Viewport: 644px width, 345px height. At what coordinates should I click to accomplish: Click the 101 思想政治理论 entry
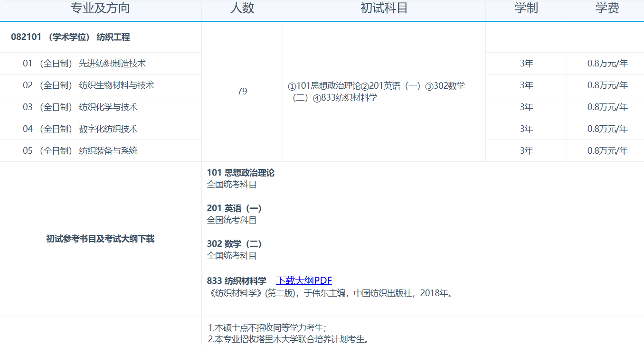click(242, 173)
